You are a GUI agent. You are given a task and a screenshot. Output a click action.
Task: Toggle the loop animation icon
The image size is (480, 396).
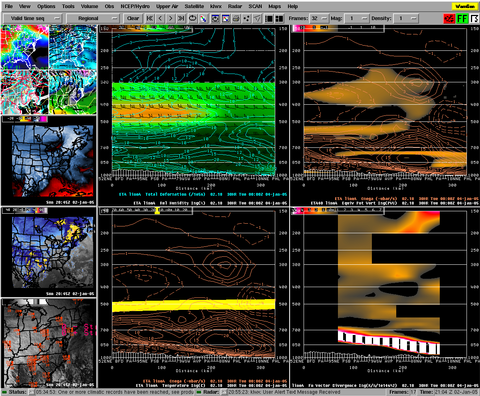[193, 18]
